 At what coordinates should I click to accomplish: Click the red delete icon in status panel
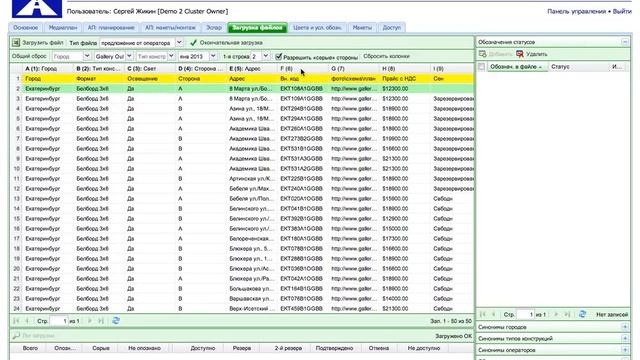520,54
